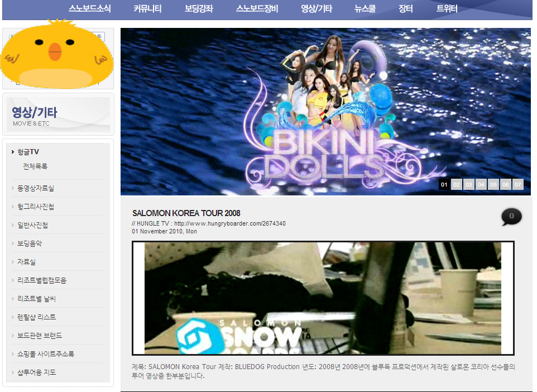Open the 장터 menu
The image size is (537, 392).
405,8
